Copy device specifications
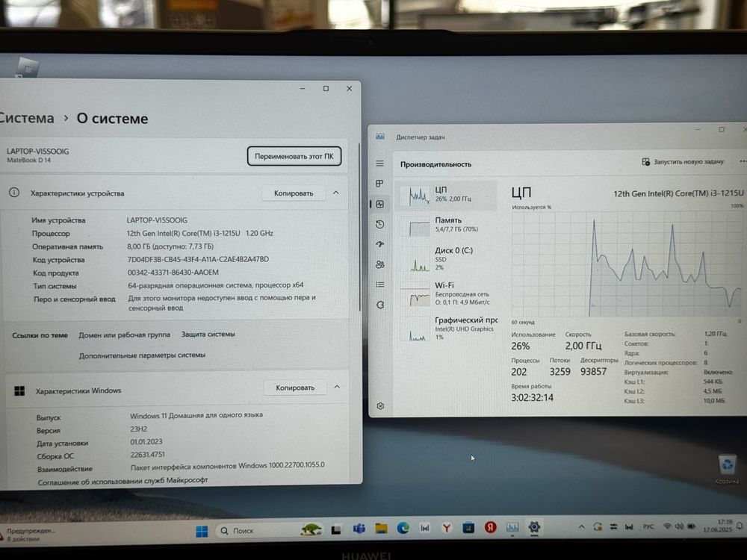Screen dimensions: 747x560 [x=294, y=193]
